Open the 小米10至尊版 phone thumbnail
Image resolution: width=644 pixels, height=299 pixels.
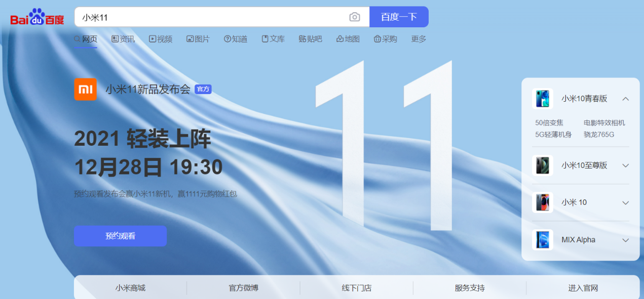pyautogui.click(x=543, y=165)
